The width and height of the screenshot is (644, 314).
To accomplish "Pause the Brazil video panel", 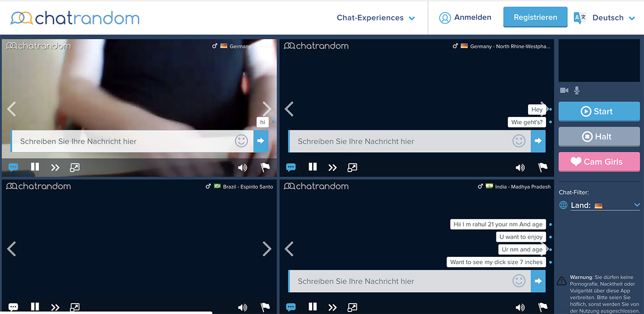I will pos(35,307).
